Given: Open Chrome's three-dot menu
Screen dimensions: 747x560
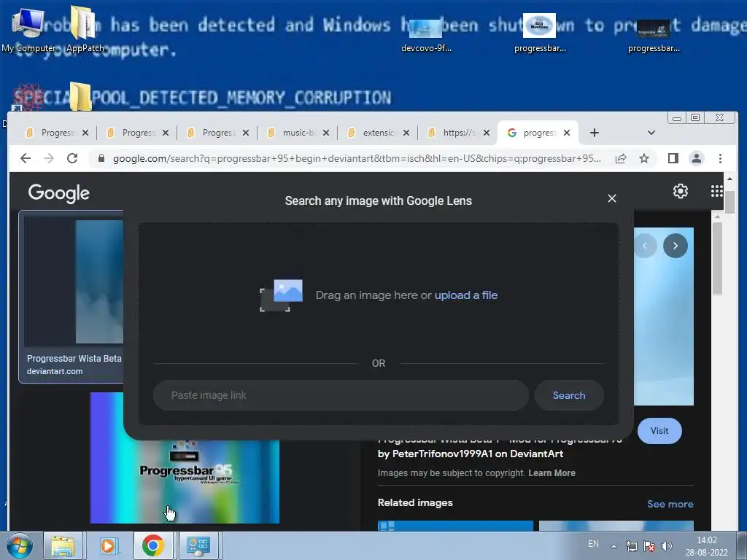Looking at the screenshot, I should [720, 158].
